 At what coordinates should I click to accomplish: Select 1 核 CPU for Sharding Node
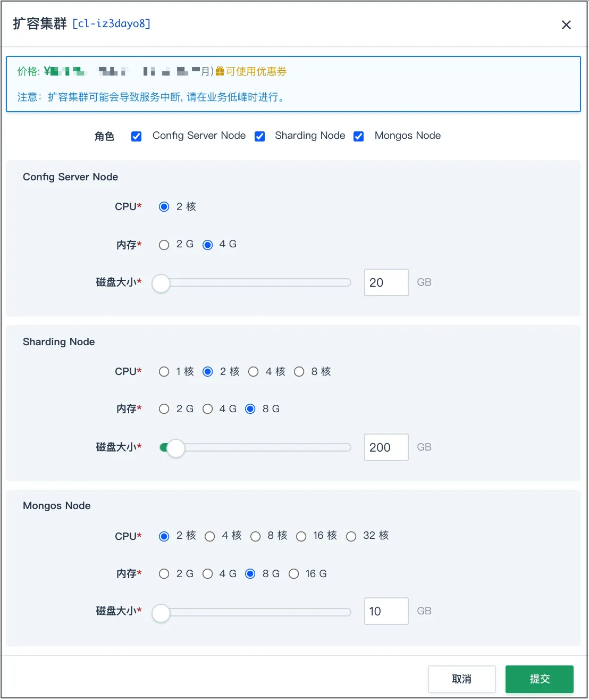click(164, 372)
